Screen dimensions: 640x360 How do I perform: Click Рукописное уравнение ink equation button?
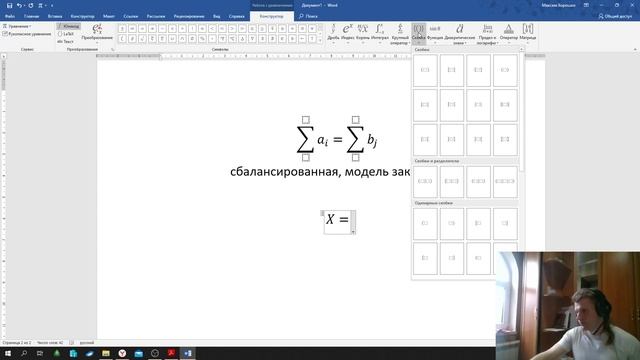point(27,34)
